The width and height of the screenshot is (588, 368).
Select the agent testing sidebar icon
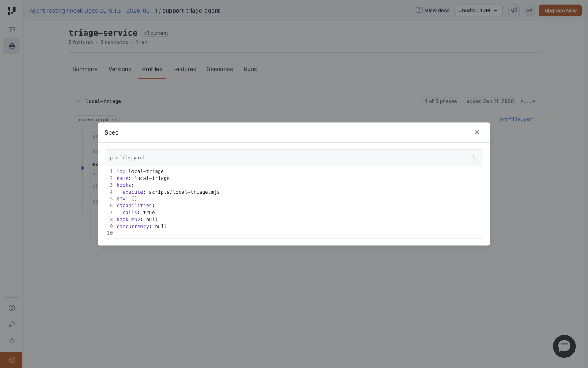tap(12, 46)
